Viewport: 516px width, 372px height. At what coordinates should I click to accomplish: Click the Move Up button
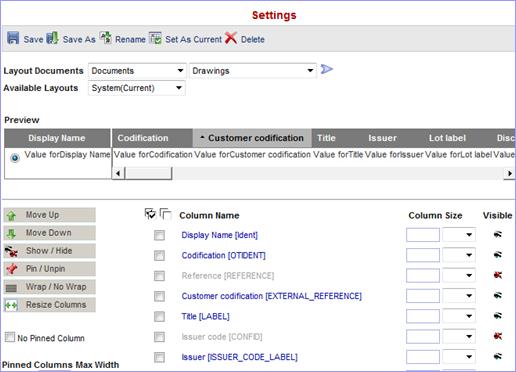(50, 215)
